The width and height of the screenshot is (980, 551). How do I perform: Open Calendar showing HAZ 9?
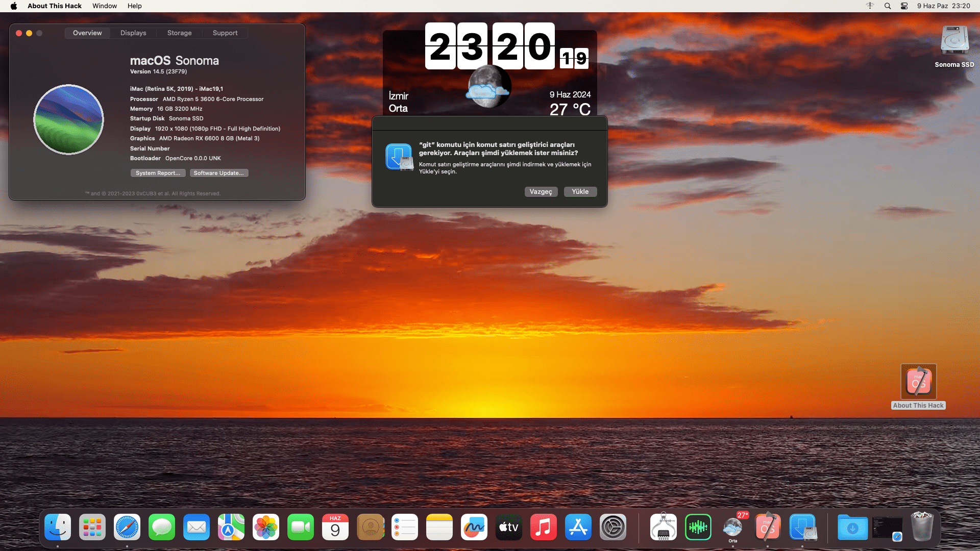(335, 527)
